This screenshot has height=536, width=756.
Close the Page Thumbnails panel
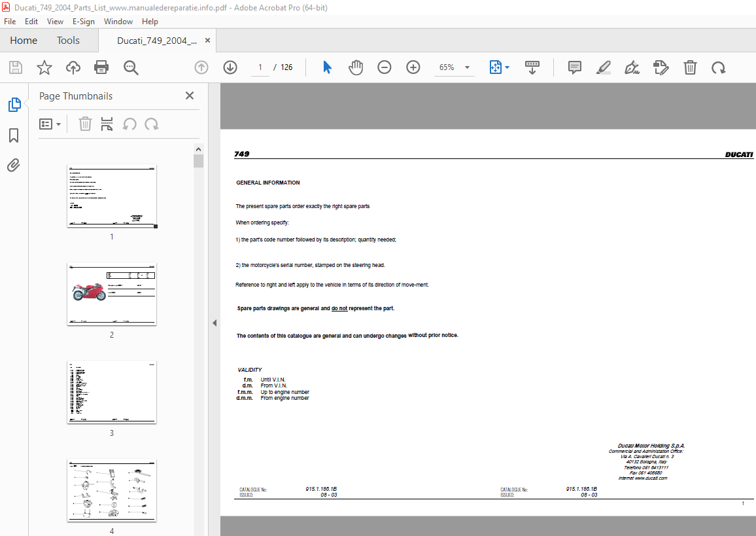pyautogui.click(x=190, y=96)
